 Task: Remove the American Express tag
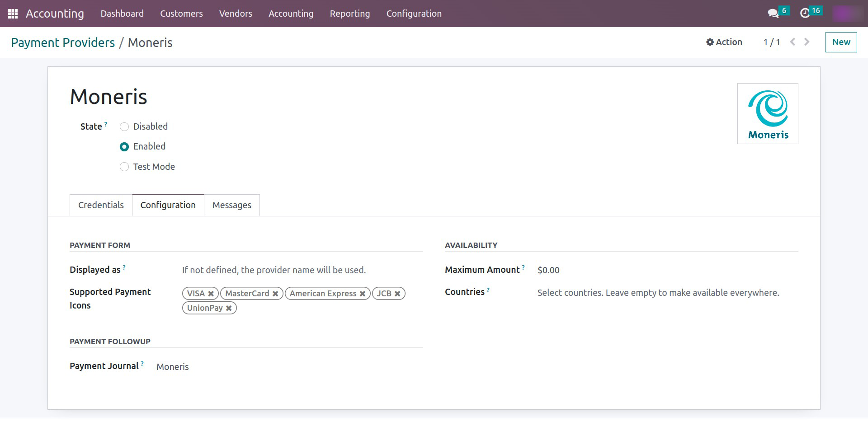[x=363, y=294]
